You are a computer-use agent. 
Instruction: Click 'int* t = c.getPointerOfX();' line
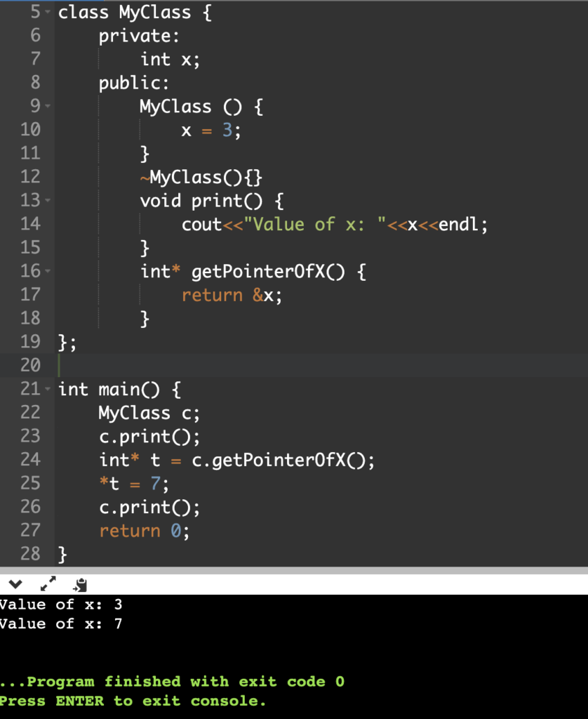(x=237, y=460)
